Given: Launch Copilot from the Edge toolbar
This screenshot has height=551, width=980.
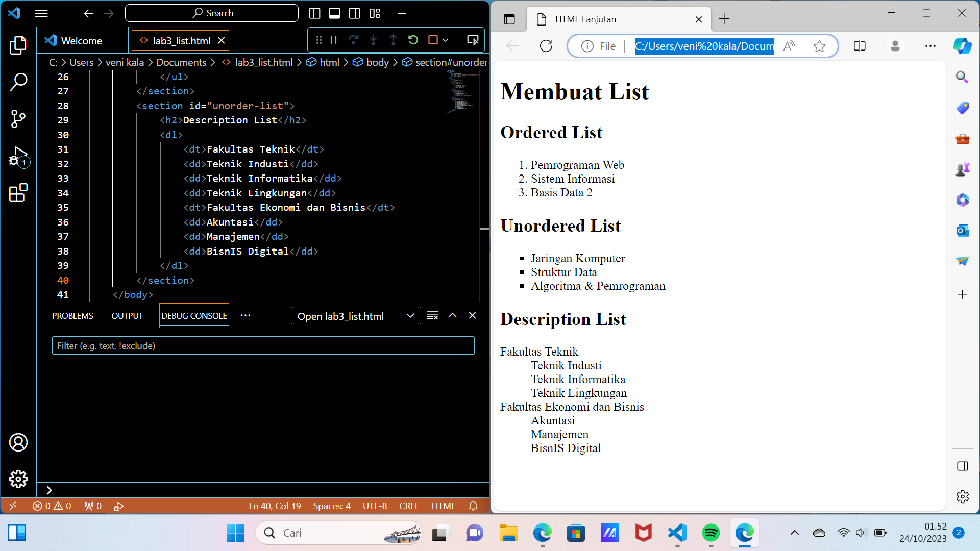Looking at the screenshot, I should pyautogui.click(x=963, y=46).
